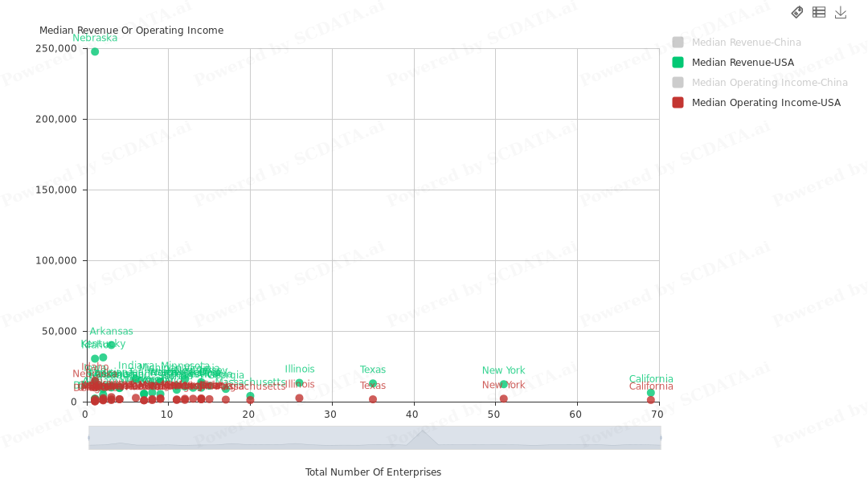Click California's red operating income point
The height and width of the screenshot is (482, 868).
pos(651,400)
